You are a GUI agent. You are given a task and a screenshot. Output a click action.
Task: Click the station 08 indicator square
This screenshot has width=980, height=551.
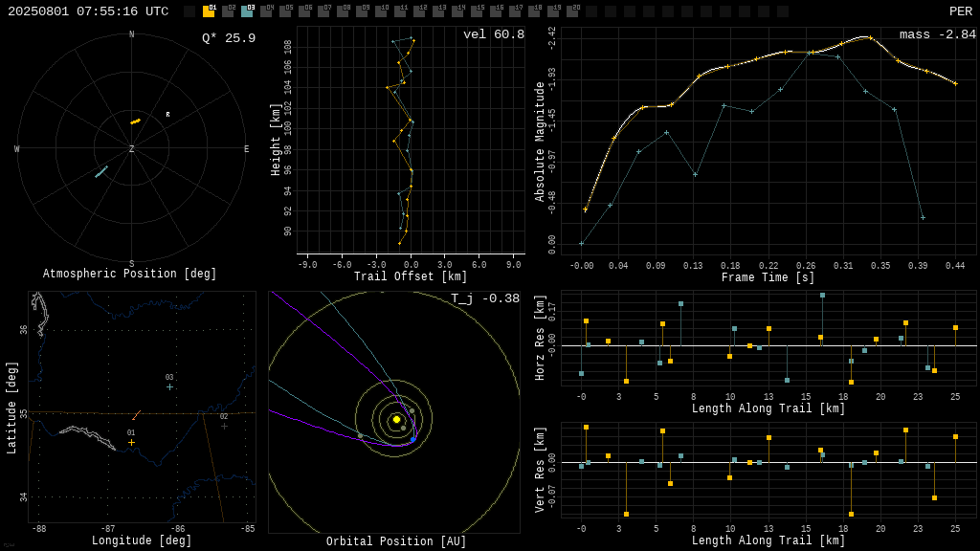click(x=344, y=11)
